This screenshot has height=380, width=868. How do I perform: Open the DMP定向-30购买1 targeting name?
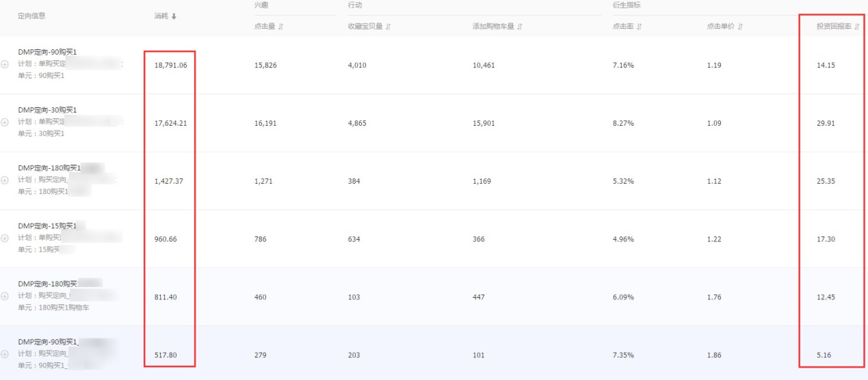pyautogui.click(x=47, y=110)
